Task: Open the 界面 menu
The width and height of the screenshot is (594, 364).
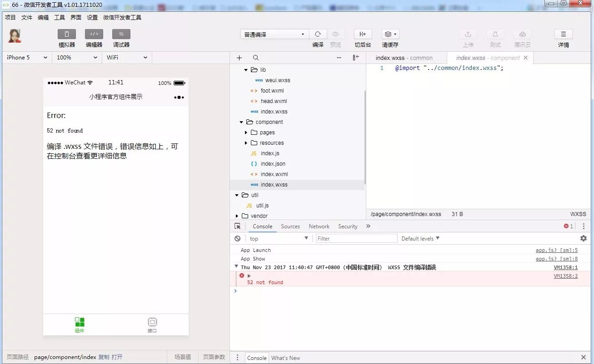Action: (76, 17)
